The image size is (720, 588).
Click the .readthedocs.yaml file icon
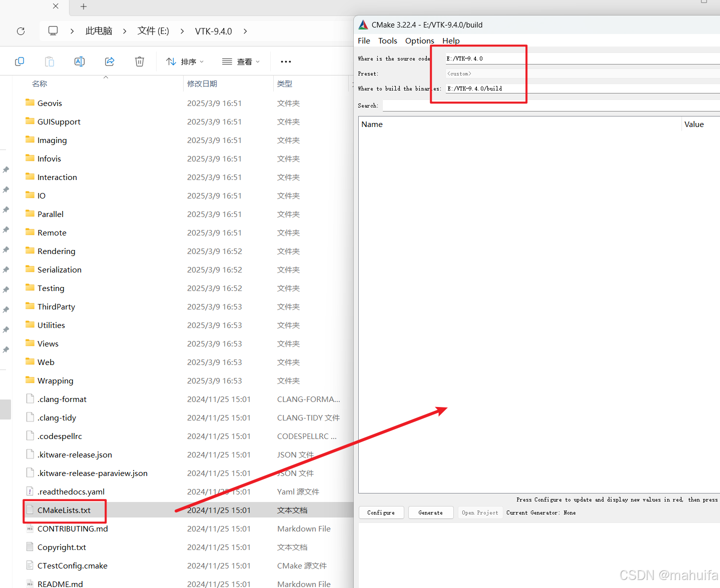click(30, 491)
